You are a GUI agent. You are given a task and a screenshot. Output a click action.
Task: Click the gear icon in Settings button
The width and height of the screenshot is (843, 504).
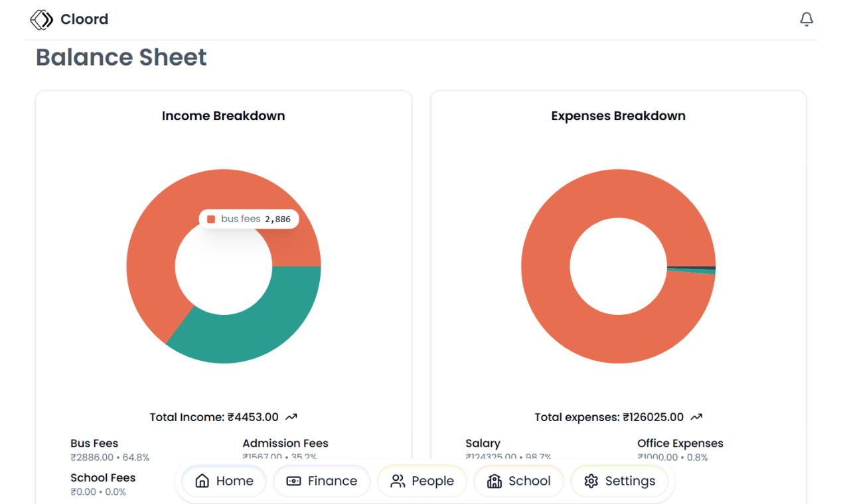point(591,481)
